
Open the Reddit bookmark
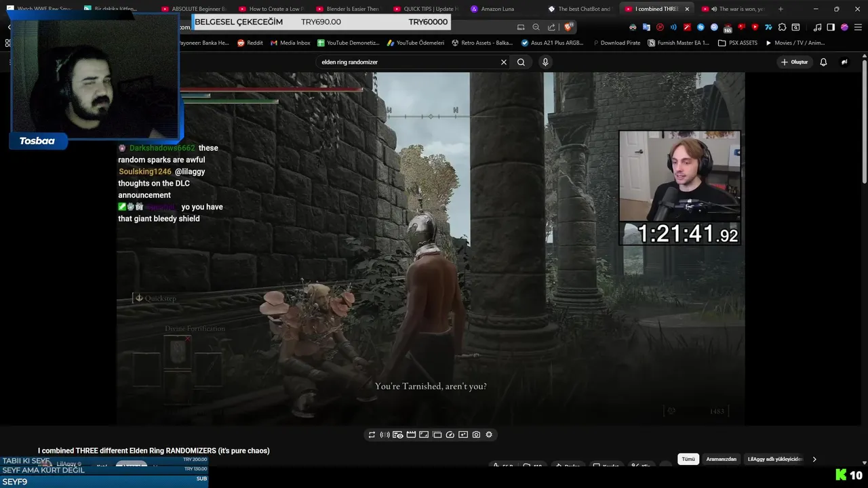(x=250, y=43)
